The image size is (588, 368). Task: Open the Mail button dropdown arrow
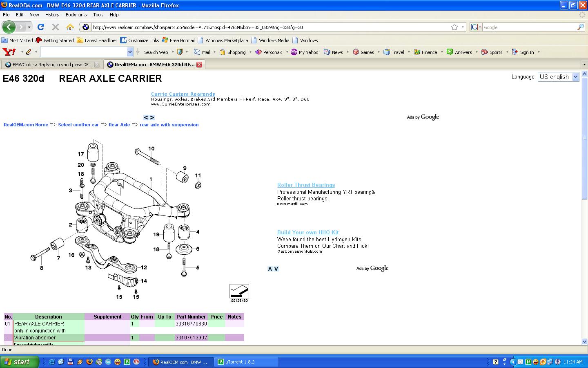tap(214, 52)
